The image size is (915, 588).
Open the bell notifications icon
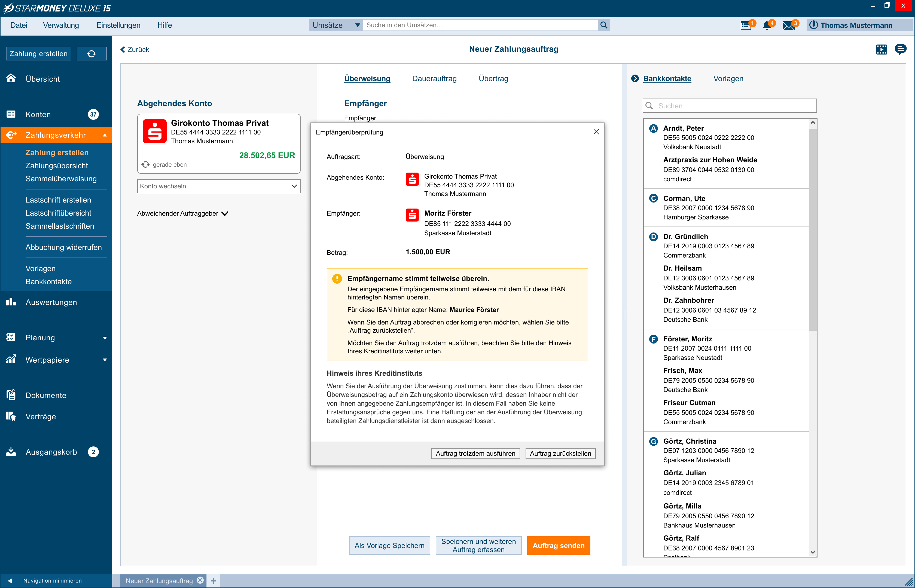pos(766,26)
